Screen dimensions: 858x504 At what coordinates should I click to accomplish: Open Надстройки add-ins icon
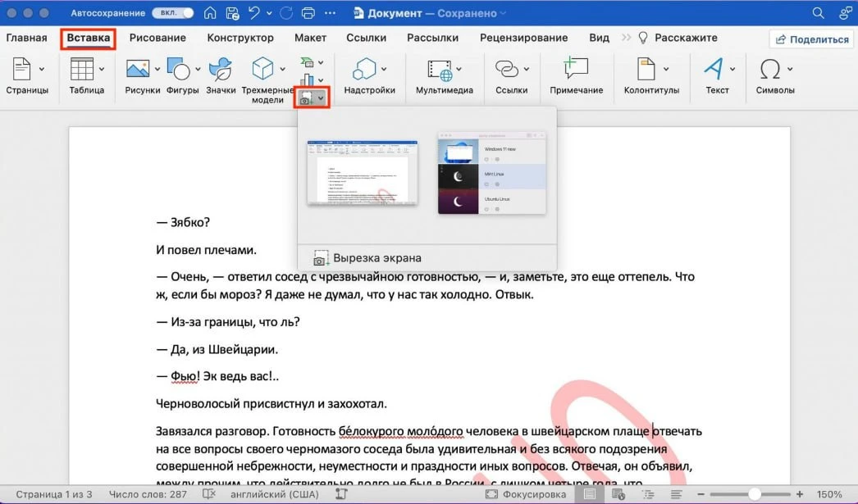[x=364, y=69]
